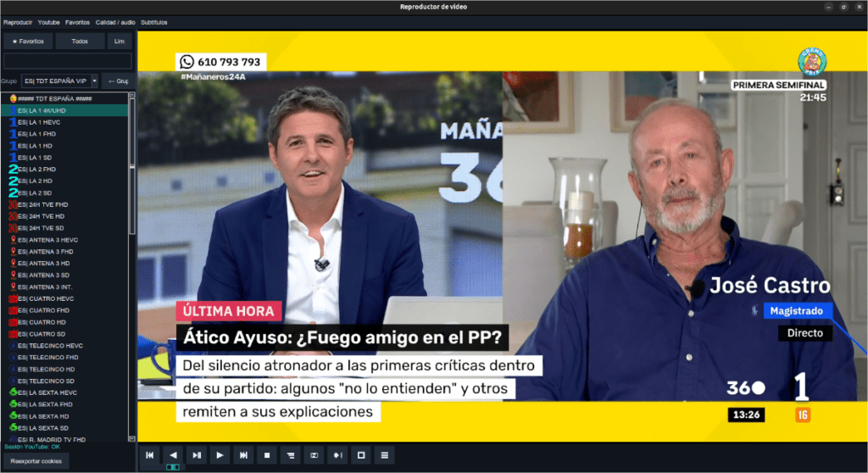Skip to next channel with fast-forward icon
Viewport: 868px width, 473px height.
pos(243,455)
